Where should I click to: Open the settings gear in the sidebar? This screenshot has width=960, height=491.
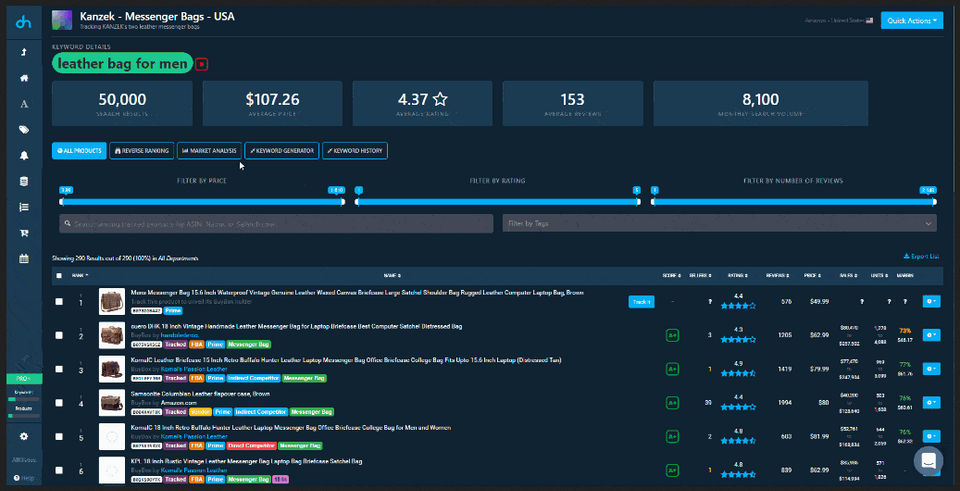pos(23,437)
